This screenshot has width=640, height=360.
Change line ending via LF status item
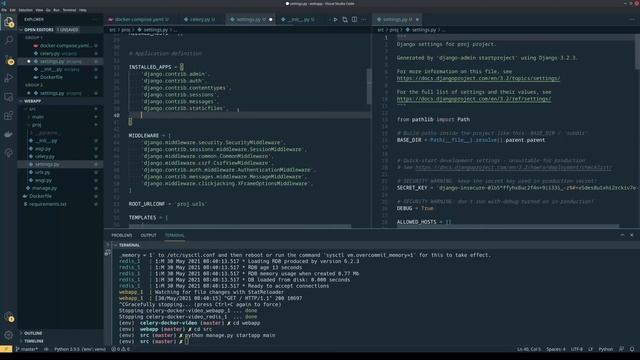click(590, 349)
